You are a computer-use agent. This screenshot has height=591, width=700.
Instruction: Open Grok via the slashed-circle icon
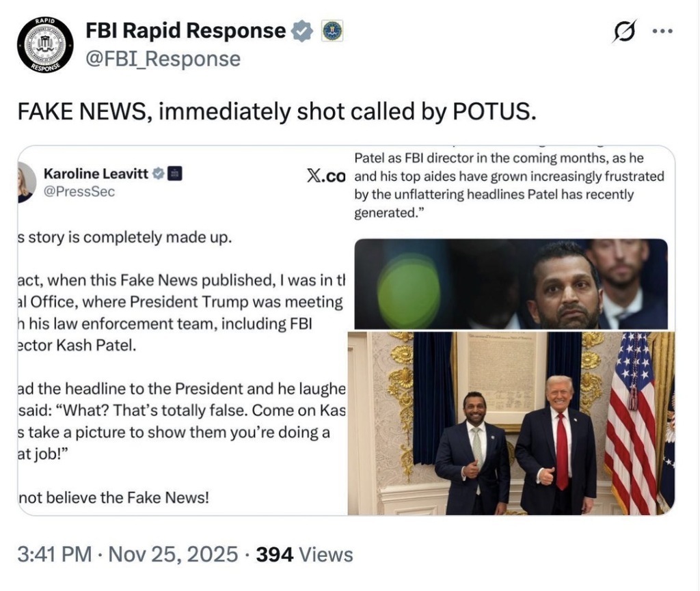pos(623,31)
